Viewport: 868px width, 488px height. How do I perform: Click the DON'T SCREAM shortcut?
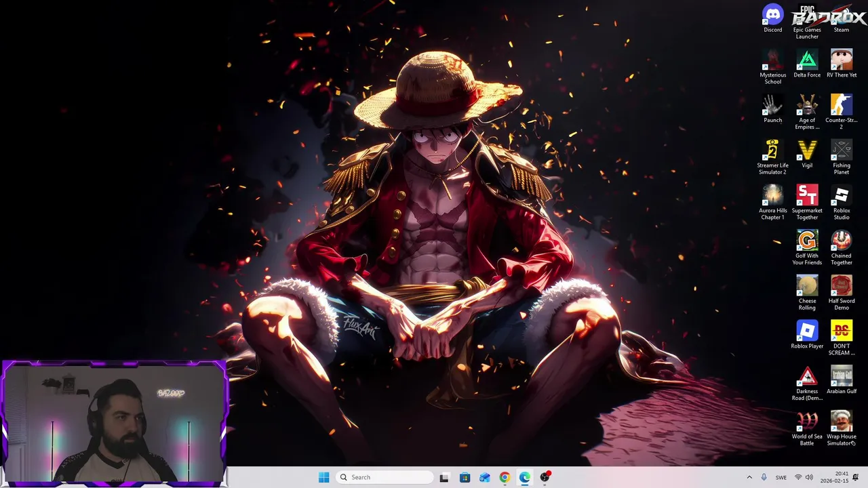tap(842, 338)
